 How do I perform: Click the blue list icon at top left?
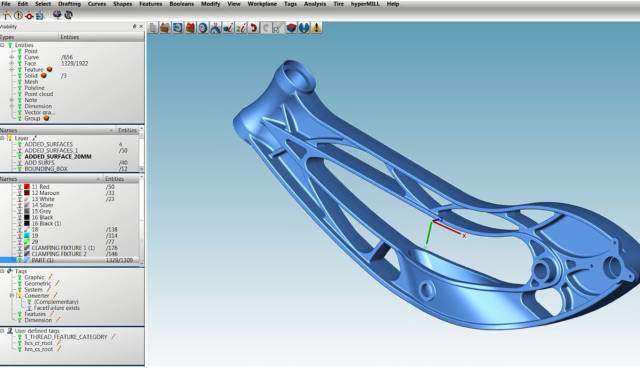coord(40,16)
